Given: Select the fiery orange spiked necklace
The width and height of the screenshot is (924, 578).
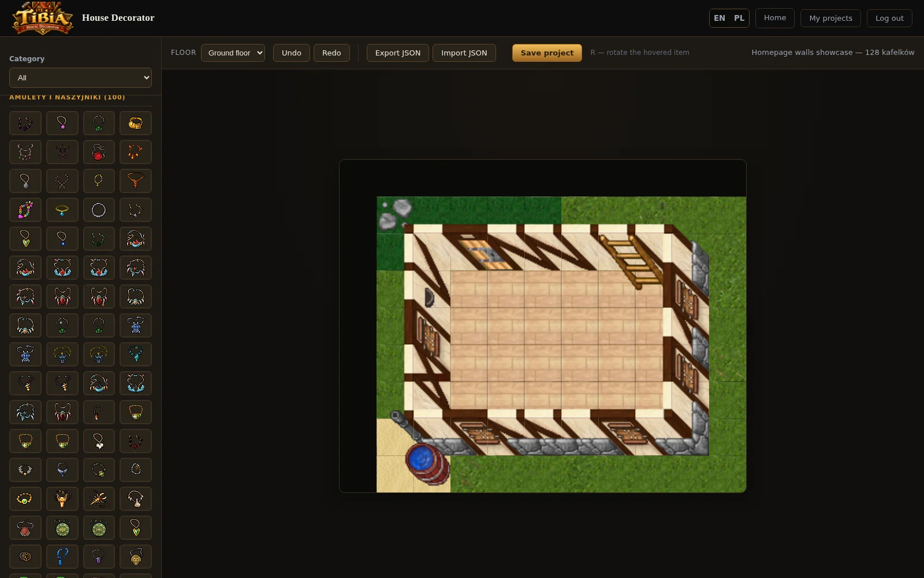Looking at the screenshot, I should 136,152.
